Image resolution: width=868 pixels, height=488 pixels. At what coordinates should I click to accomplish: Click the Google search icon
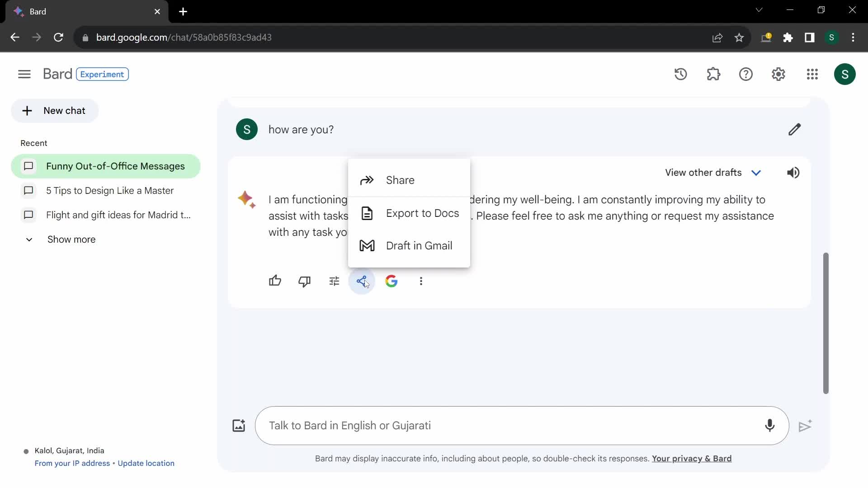pyautogui.click(x=392, y=281)
